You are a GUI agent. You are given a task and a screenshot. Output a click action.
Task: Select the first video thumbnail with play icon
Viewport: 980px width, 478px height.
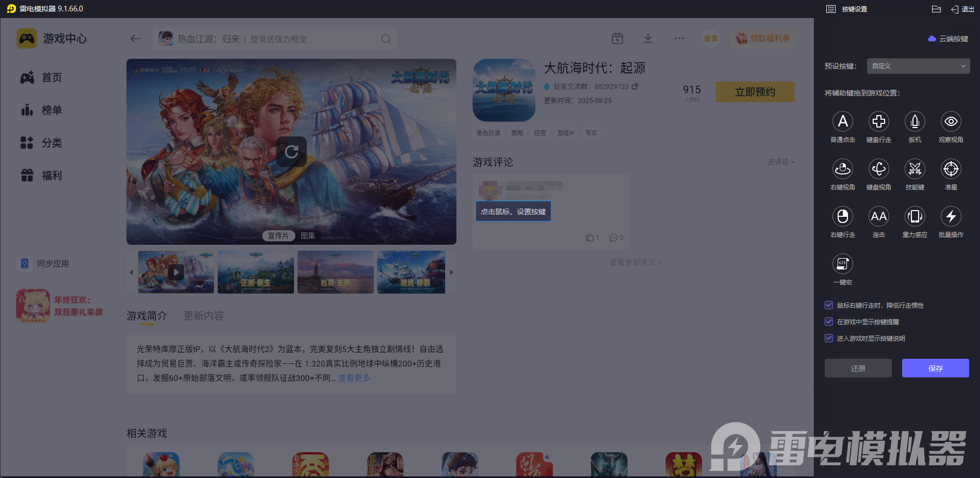click(x=176, y=272)
